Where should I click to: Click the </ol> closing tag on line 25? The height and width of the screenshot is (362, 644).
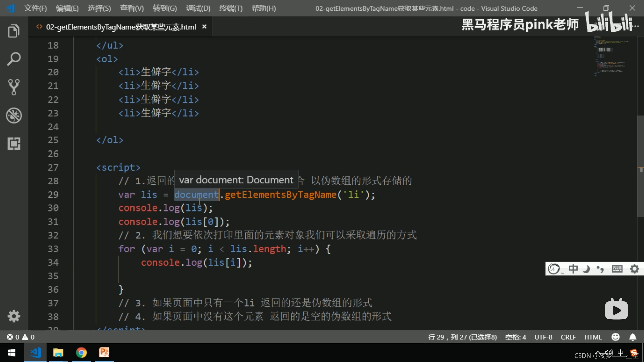110,140
